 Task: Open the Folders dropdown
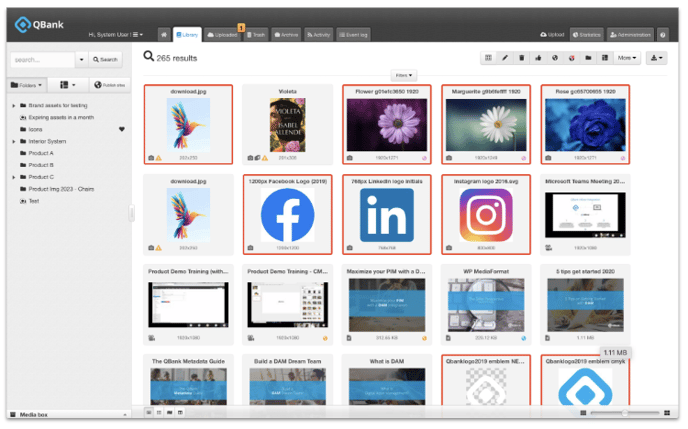[26, 85]
